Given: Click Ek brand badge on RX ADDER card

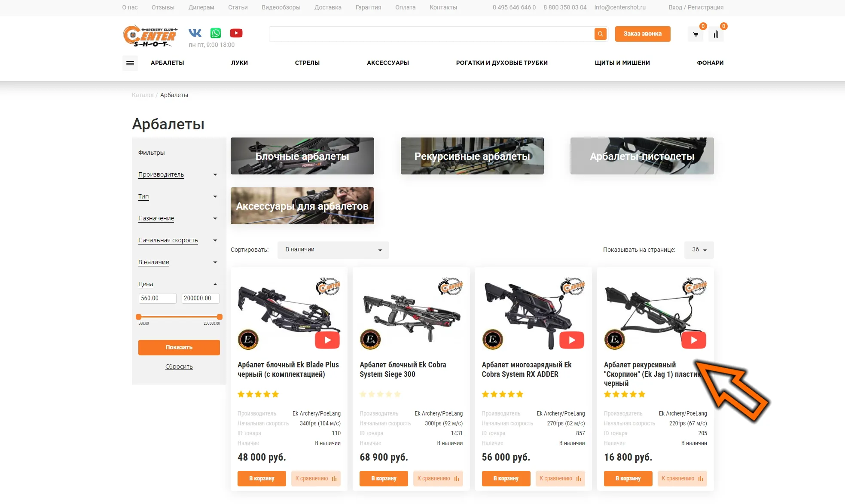Looking at the screenshot, I should click(492, 339).
